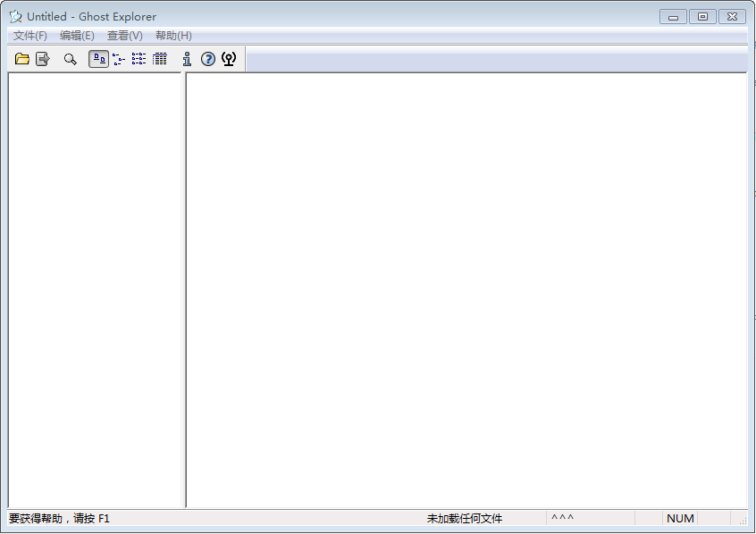
Task: Click the LiveUpdate antenna icon
Action: coord(229,59)
